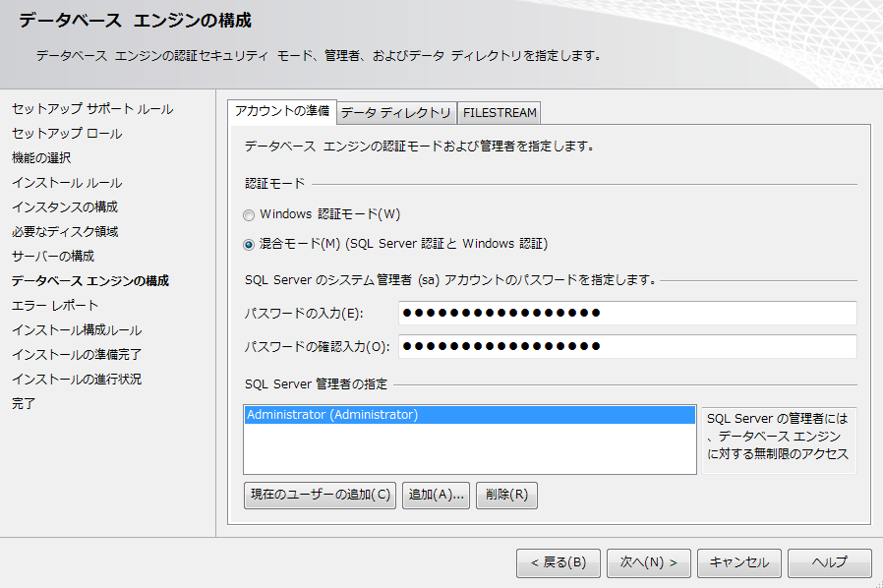Image resolution: width=883 pixels, height=588 pixels.
Task: Click 機能の選択 step
Action: tap(41, 157)
